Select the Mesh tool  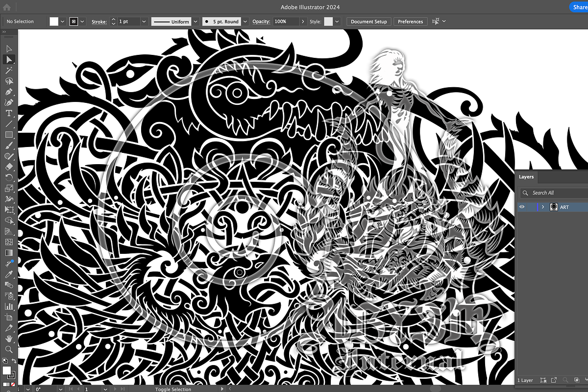pyautogui.click(x=9, y=242)
